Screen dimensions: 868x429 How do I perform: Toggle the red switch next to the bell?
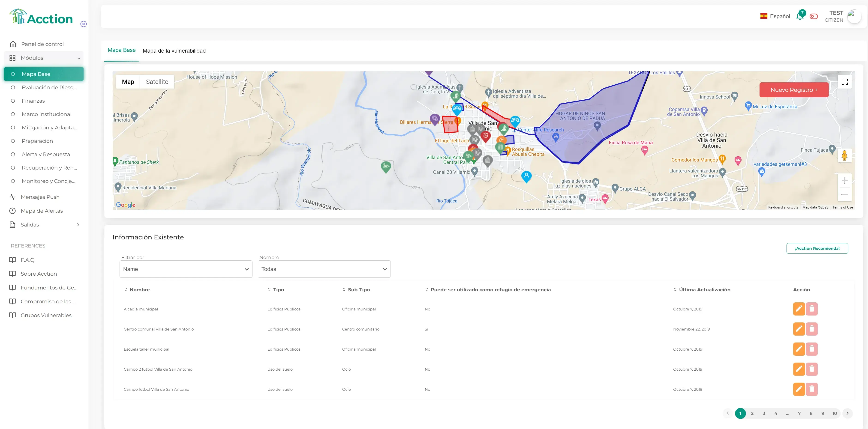pos(814,16)
